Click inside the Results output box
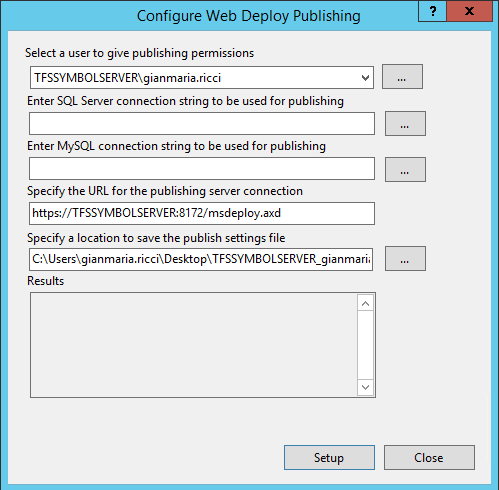Viewport: 499px width, 490px height. 193,345
